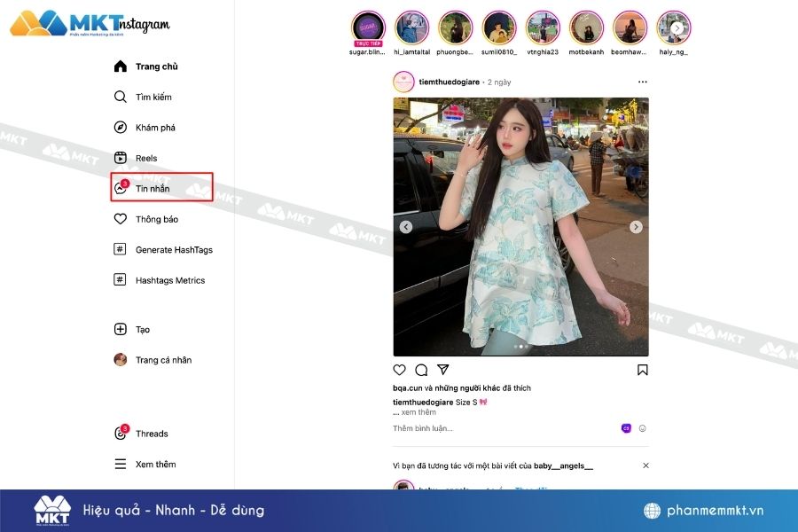This screenshot has height=532, width=798.
Task: Expand the Xem thêm menu
Action: click(154, 465)
